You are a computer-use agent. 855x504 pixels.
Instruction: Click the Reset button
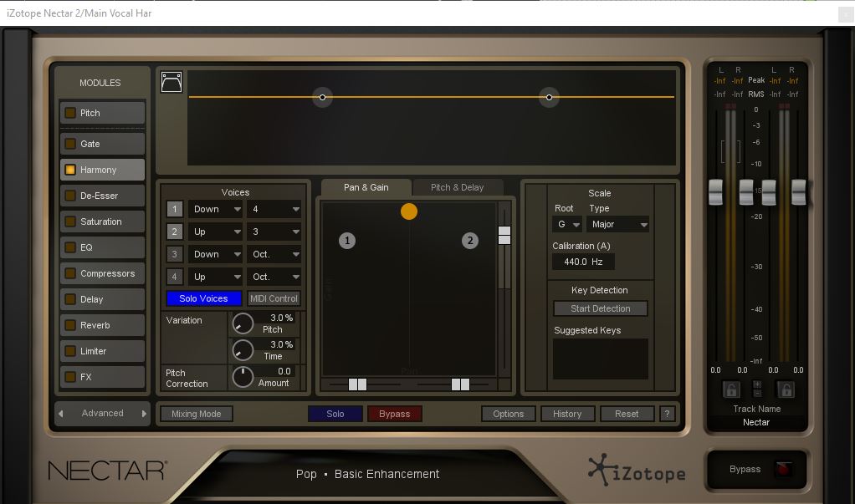627,414
